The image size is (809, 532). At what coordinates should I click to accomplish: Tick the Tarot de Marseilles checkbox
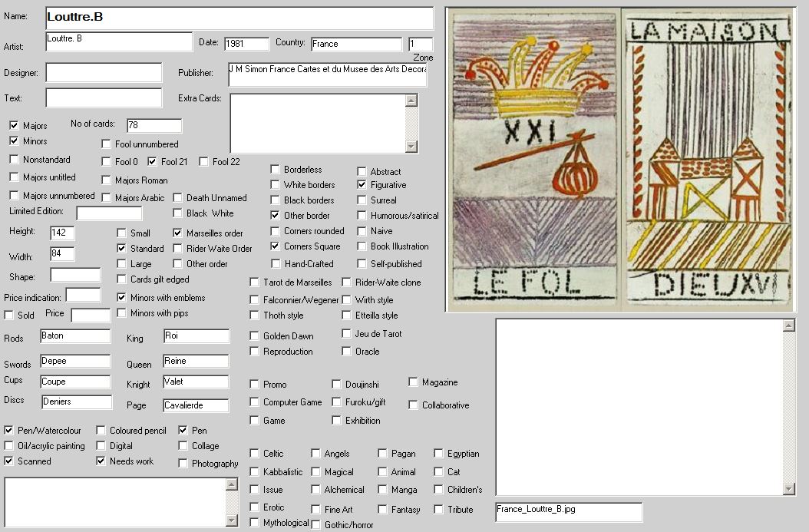(x=255, y=283)
